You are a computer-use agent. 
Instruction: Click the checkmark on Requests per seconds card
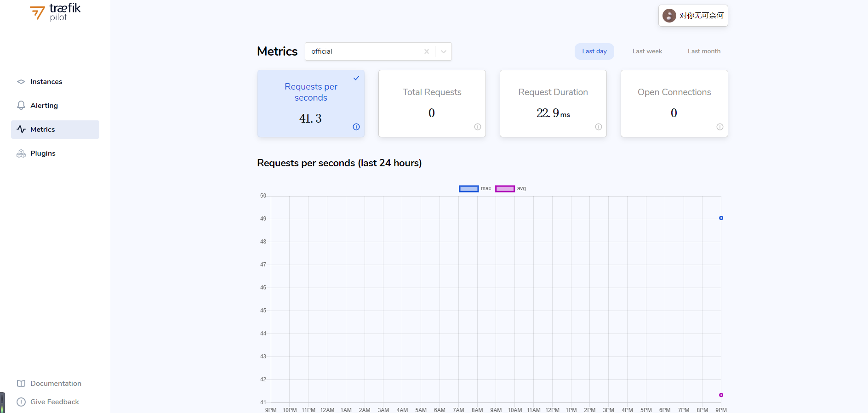[356, 78]
